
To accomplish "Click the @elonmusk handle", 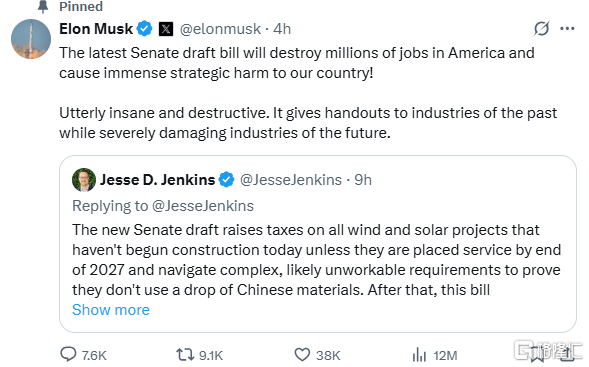I will (x=220, y=29).
